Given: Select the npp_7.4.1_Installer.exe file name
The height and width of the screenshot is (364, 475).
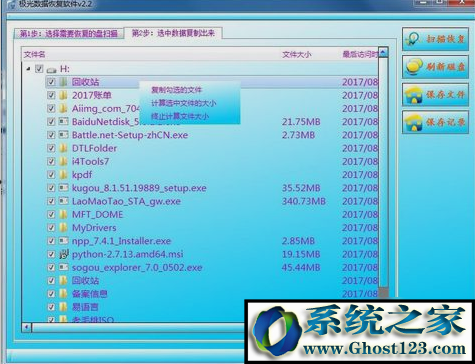Looking at the screenshot, I should point(121,241).
